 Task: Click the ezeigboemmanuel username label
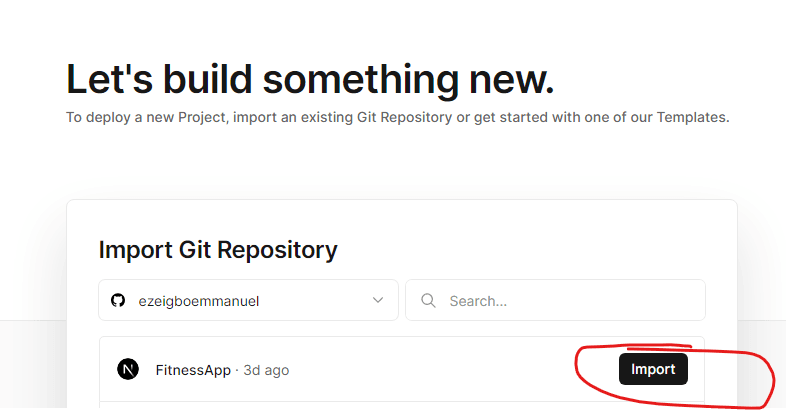[x=199, y=300]
